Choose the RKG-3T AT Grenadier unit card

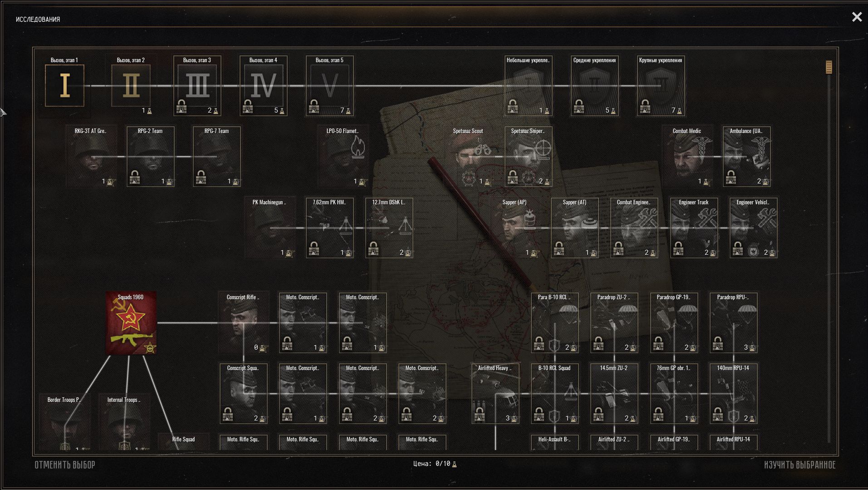point(91,157)
